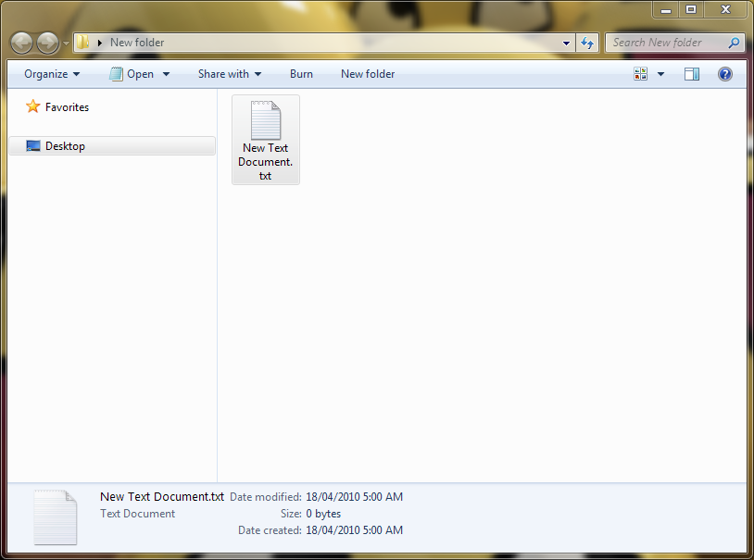The image size is (754, 560).
Task: Click the refresh icon beside address bar
Action: (x=587, y=43)
